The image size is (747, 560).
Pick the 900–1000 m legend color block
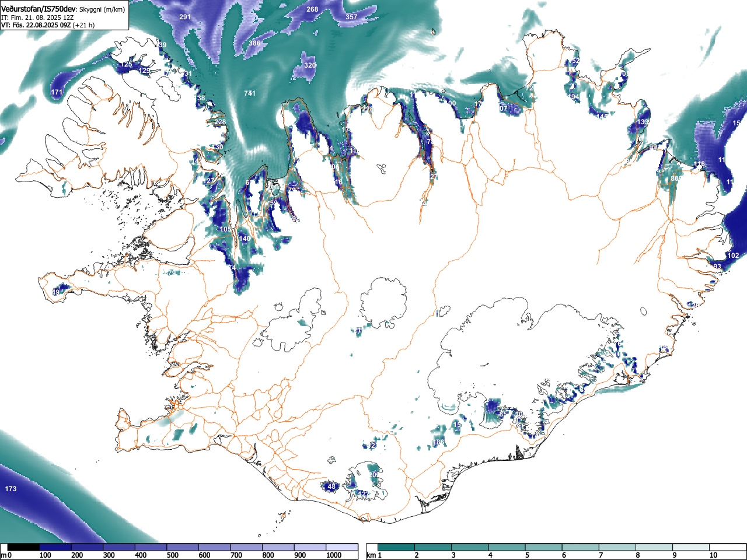click(310, 547)
